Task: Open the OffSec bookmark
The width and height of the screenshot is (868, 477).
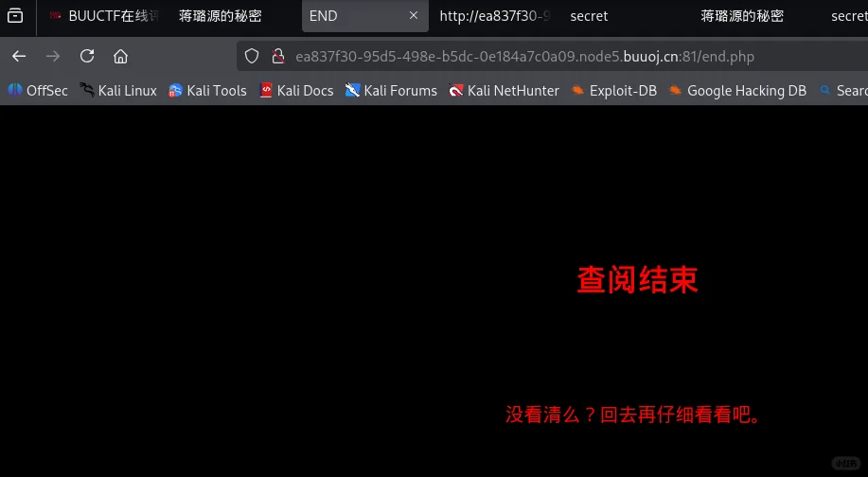Action: click(38, 90)
